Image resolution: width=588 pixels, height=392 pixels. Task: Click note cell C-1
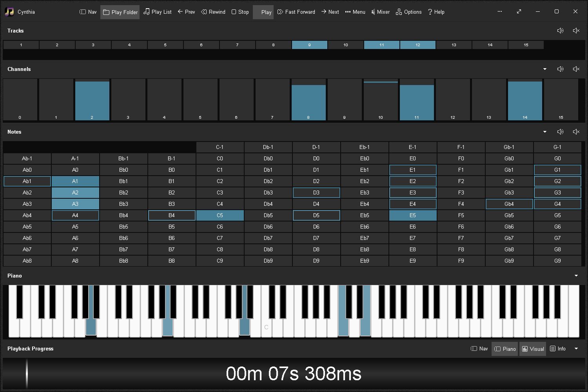click(220, 147)
